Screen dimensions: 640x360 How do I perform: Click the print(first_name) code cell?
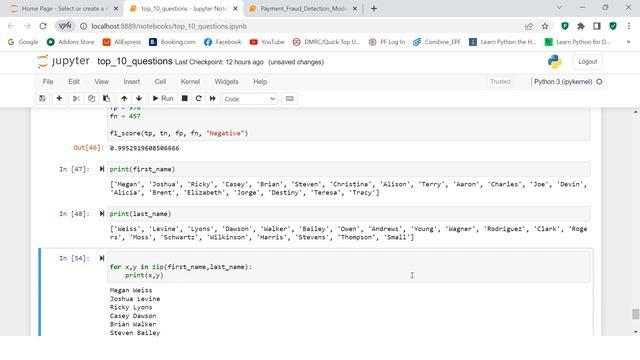349,169
